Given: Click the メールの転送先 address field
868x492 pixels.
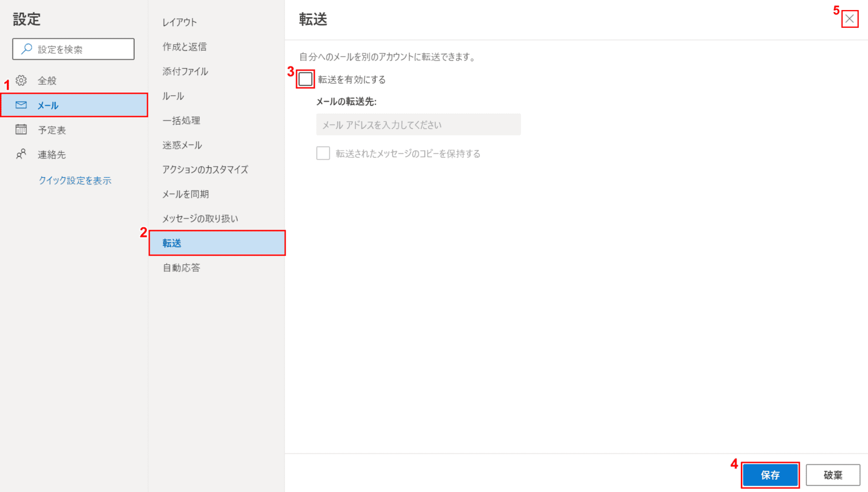Looking at the screenshot, I should click(418, 125).
